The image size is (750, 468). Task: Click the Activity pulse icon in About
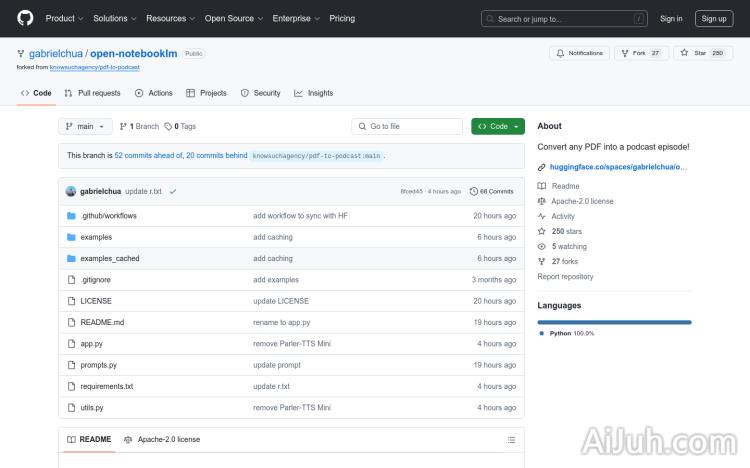click(542, 216)
